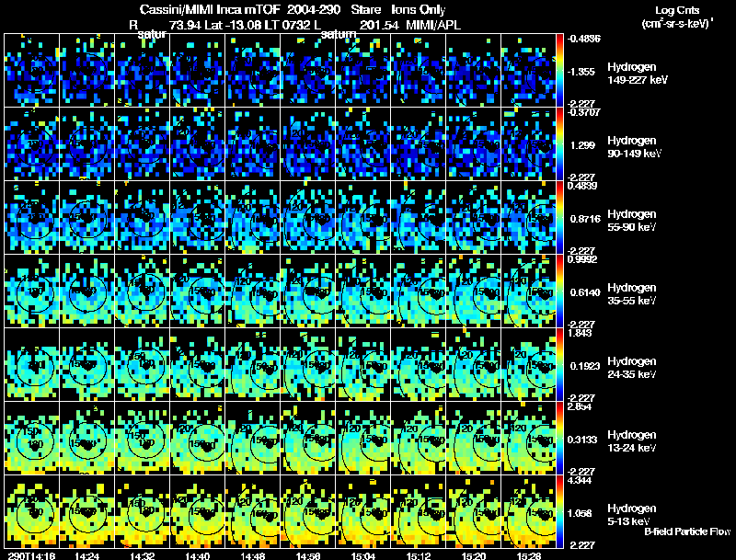Click the '0.8716' colorbar value
Screen dimensions: 736x560
tap(585, 219)
